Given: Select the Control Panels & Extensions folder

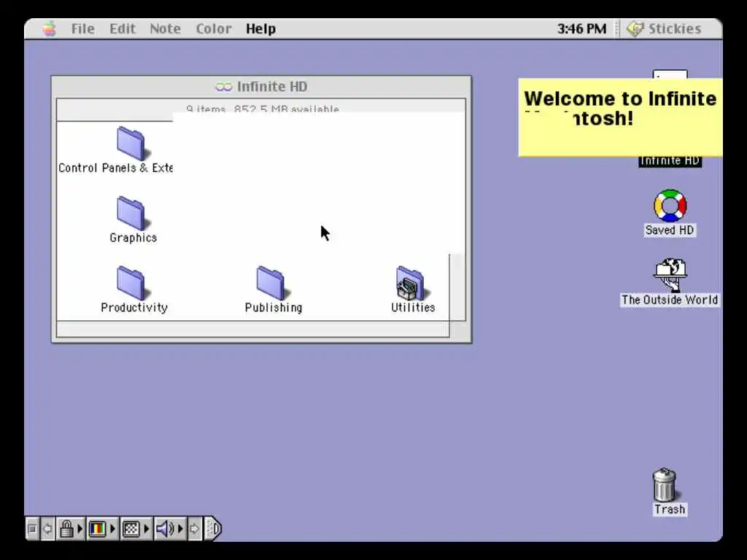Looking at the screenshot, I should [131, 144].
